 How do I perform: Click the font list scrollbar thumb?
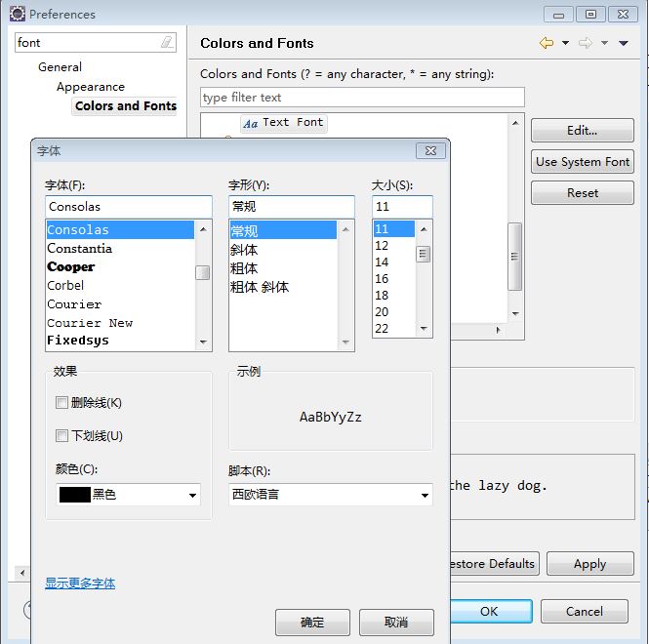pyautogui.click(x=203, y=273)
